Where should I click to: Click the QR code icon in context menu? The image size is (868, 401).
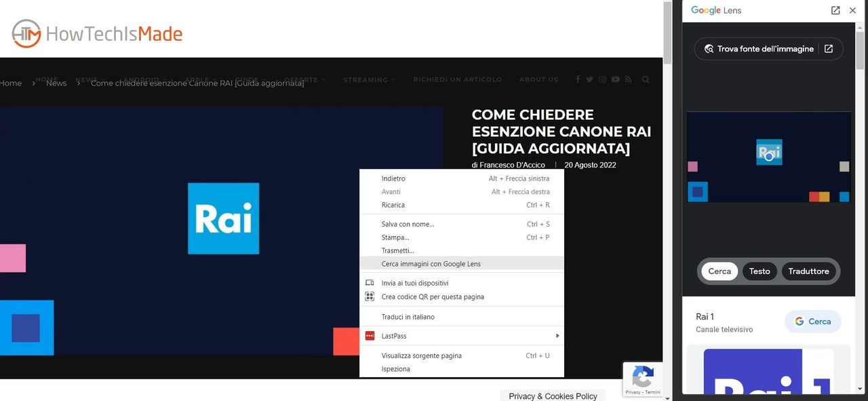coord(370,297)
